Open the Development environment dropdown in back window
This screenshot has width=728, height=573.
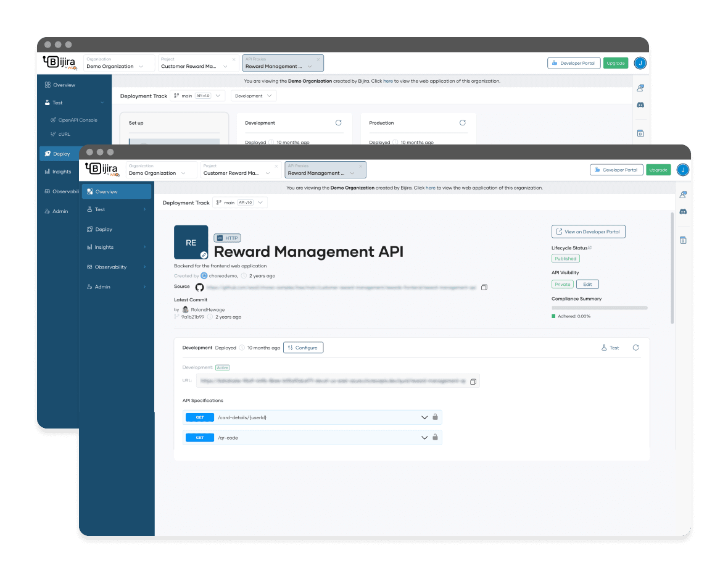point(254,96)
